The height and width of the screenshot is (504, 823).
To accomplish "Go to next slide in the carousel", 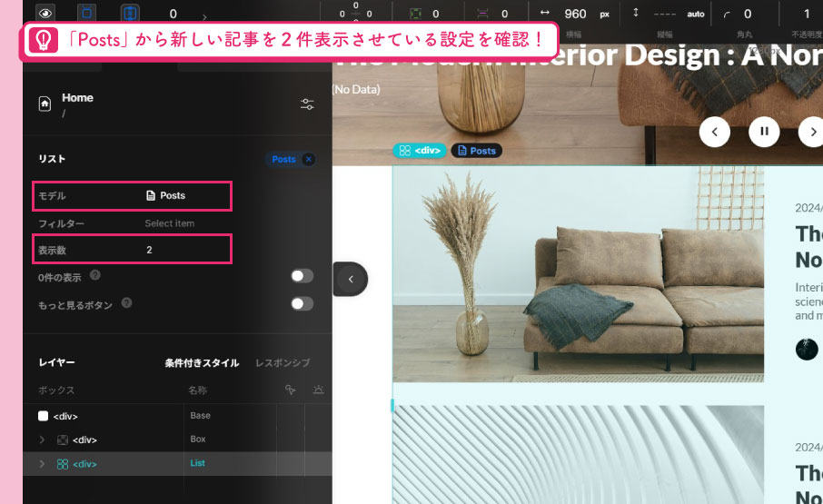I will tap(811, 132).
